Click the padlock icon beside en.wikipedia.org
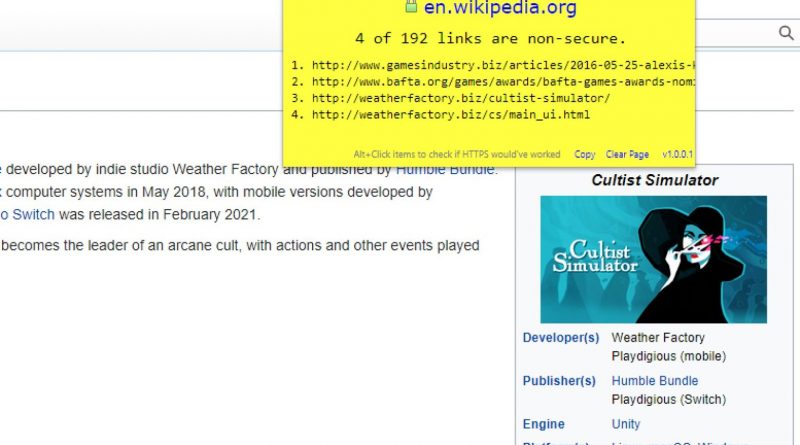The image size is (800, 445). tap(410, 9)
